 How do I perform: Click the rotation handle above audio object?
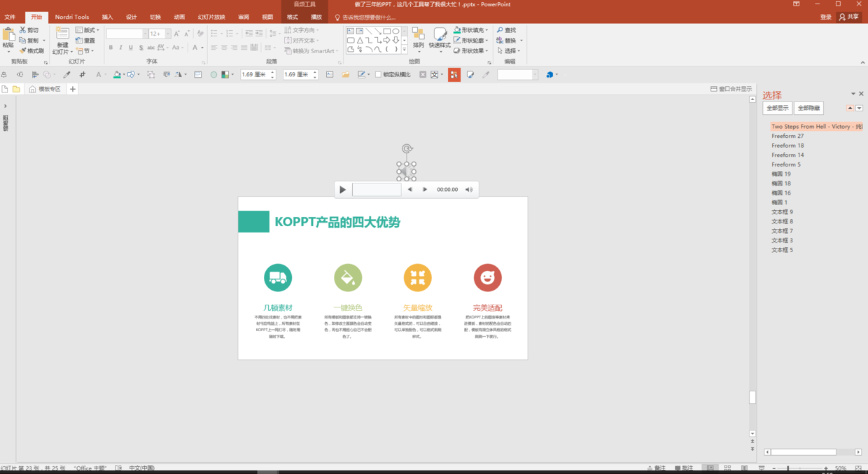407,148
